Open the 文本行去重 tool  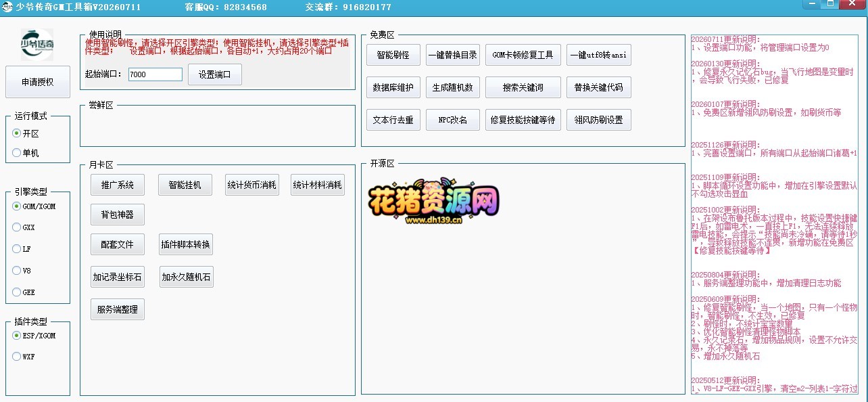click(393, 120)
